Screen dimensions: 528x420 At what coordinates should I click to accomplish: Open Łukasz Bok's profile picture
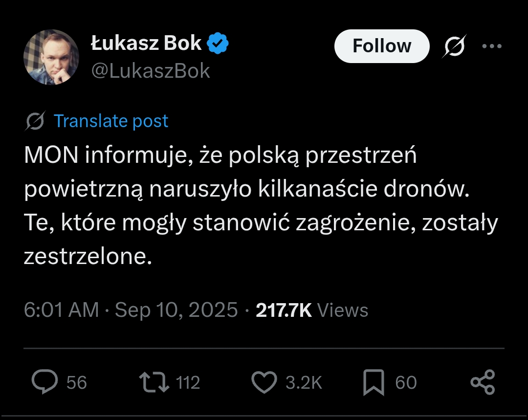coord(51,57)
